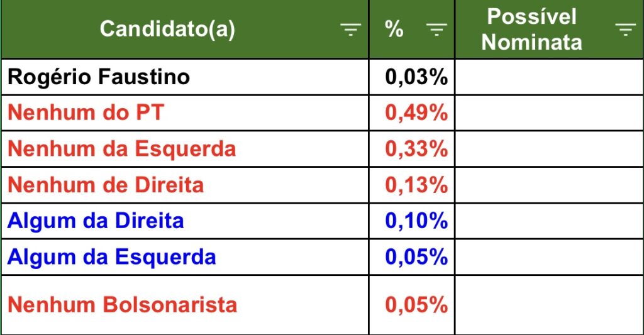Select the 0,49% percentage cell
Image resolution: width=644 pixels, height=335 pixels.
(x=412, y=113)
